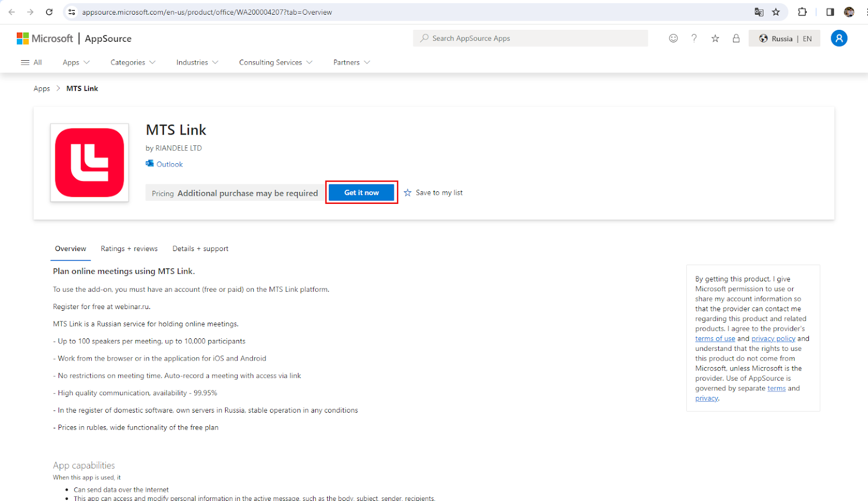
Task: Open the browser extensions puzzle icon
Action: click(802, 12)
